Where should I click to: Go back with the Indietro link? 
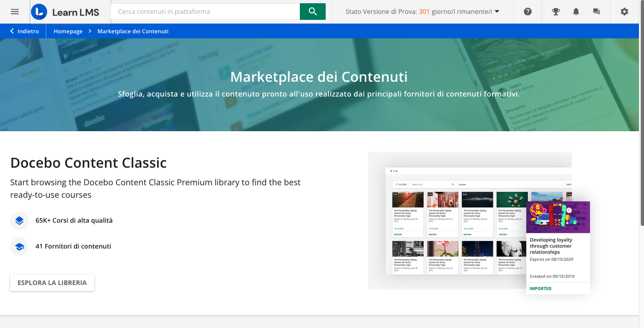pos(28,31)
